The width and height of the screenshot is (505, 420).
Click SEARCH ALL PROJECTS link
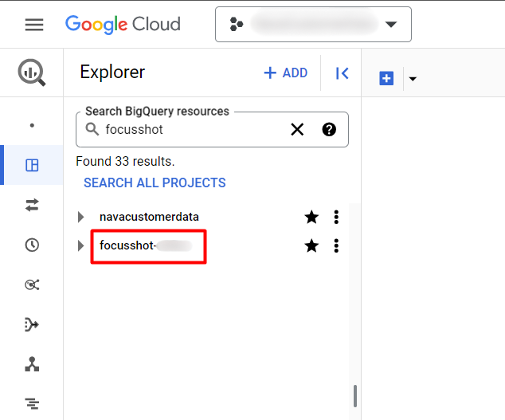pyautogui.click(x=155, y=183)
